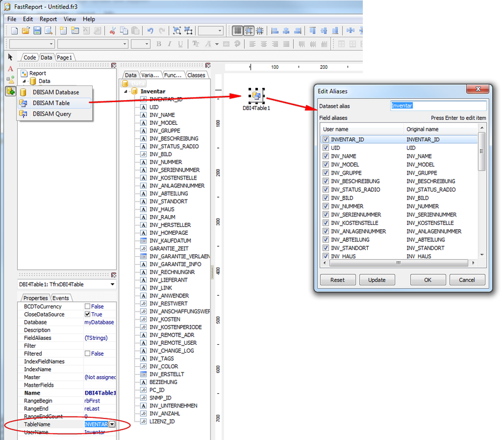
Task: Open the View menu
Action: pos(70,19)
